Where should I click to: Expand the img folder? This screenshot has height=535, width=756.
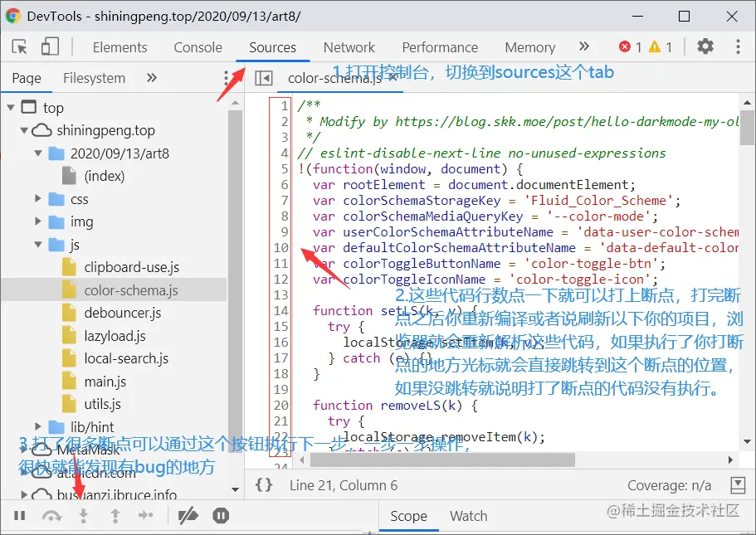pos(38,221)
